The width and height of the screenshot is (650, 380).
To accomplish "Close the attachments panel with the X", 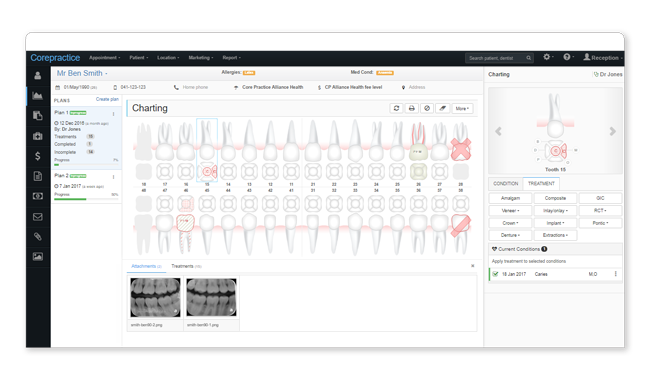I will tap(473, 266).
